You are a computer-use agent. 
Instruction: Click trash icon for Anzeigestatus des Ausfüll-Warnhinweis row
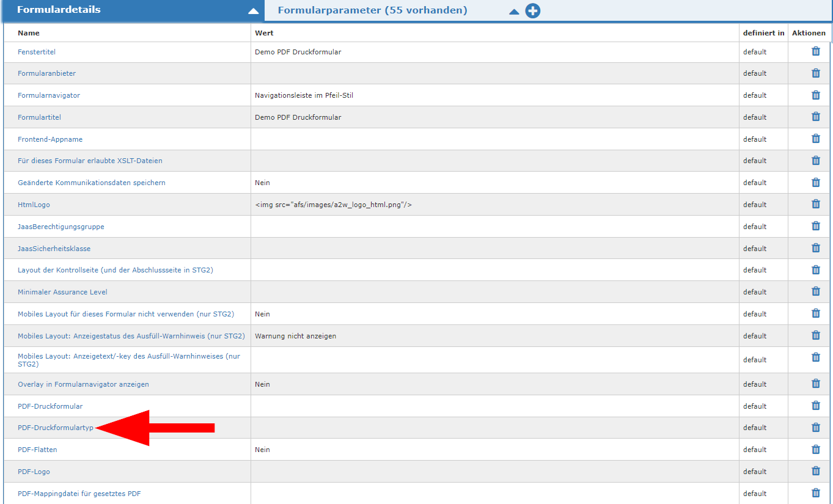[x=815, y=335]
